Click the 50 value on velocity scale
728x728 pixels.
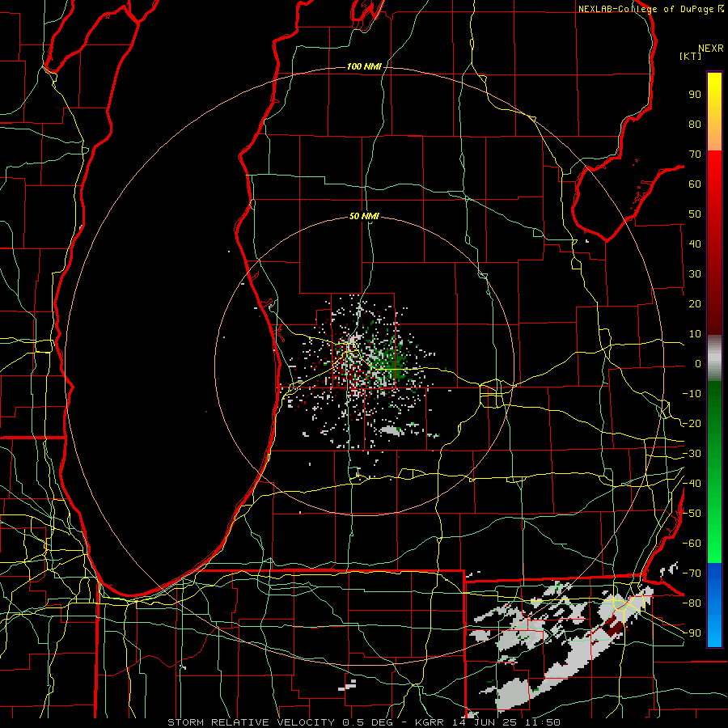695,214
